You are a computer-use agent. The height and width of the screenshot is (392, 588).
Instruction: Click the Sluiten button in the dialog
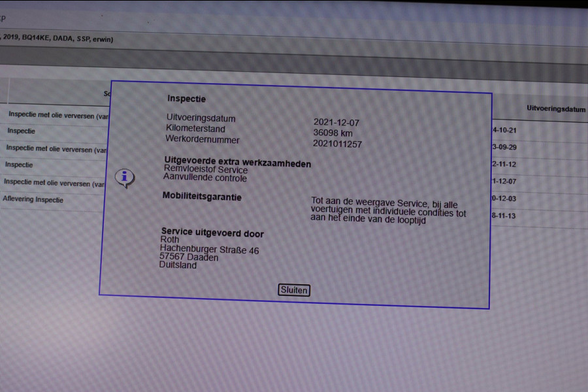coord(293,290)
